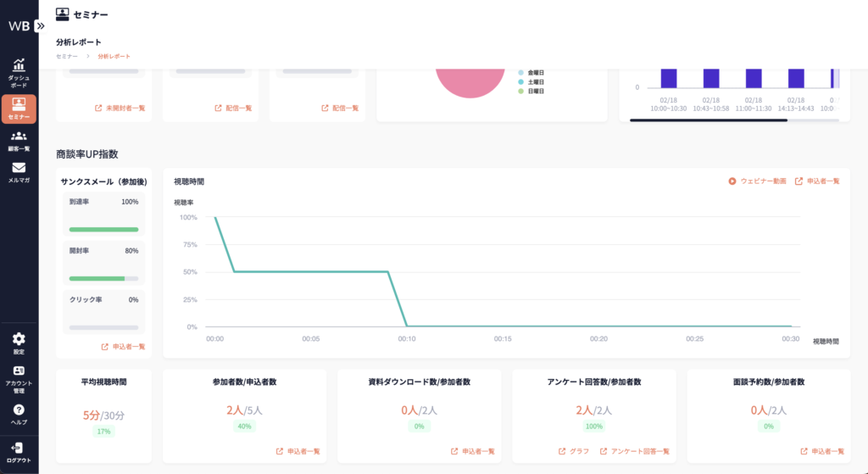
Task: Open 申込者一覧 beside the webinar video link
Action: (x=817, y=181)
